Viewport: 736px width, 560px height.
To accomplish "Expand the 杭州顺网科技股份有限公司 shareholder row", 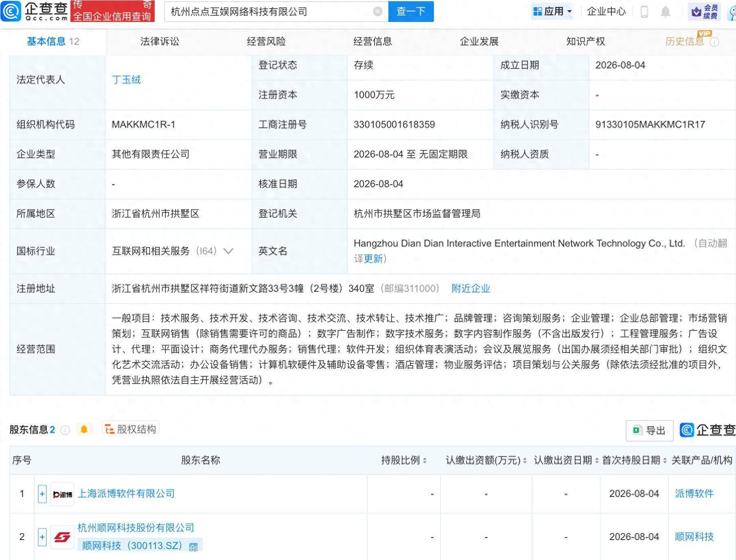I will (42, 537).
